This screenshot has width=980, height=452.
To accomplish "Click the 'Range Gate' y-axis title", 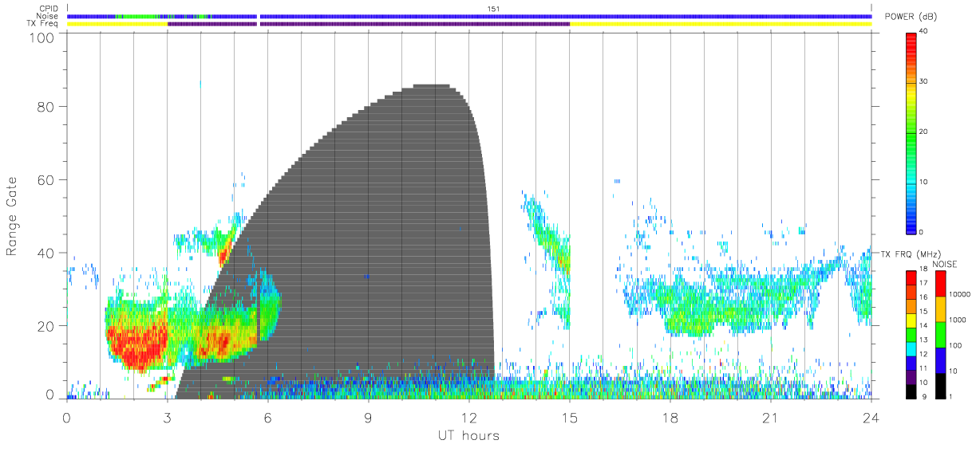I will (x=12, y=217).
